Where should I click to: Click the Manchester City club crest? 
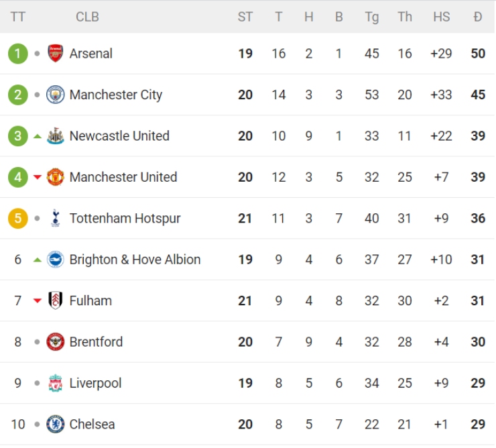[x=56, y=95]
